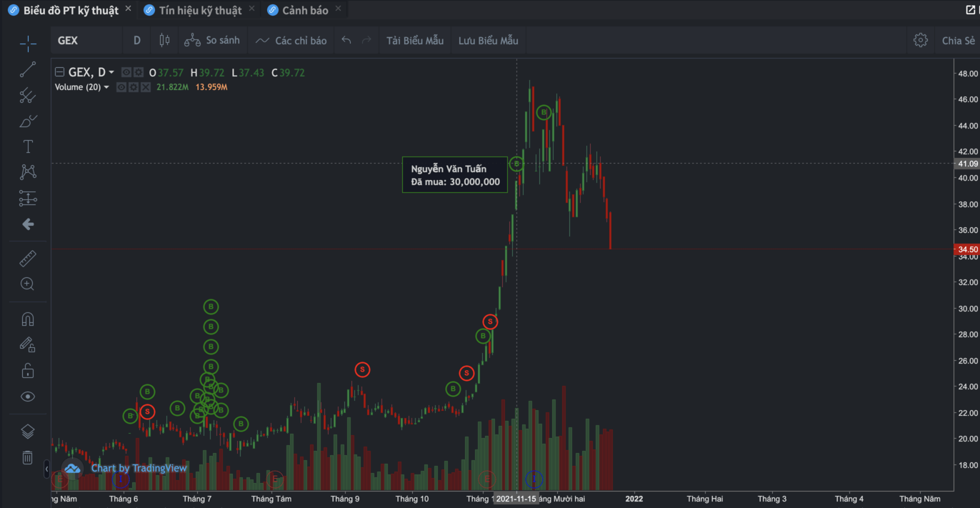Switch to the Cảnh báo tab
Viewport: 980px width, 508px height.
(305, 10)
